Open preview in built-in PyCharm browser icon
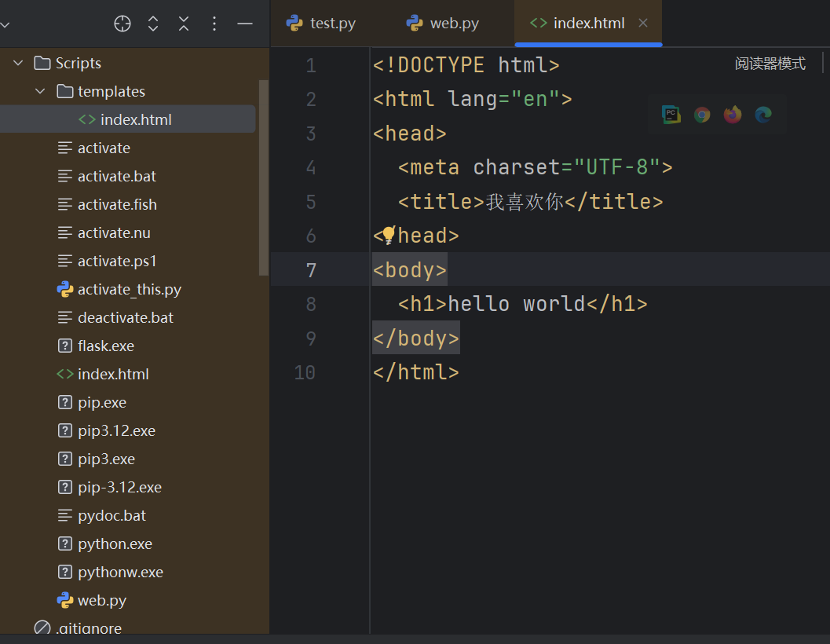Screen dimensions: 830x644 (x=671, y=115)
